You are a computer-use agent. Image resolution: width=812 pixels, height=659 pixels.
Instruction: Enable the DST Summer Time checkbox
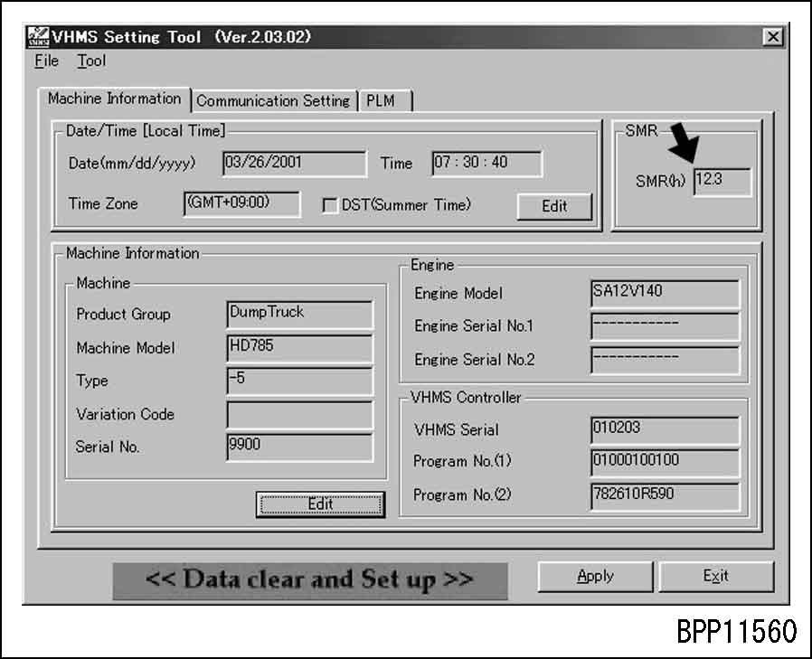(330, 205)
